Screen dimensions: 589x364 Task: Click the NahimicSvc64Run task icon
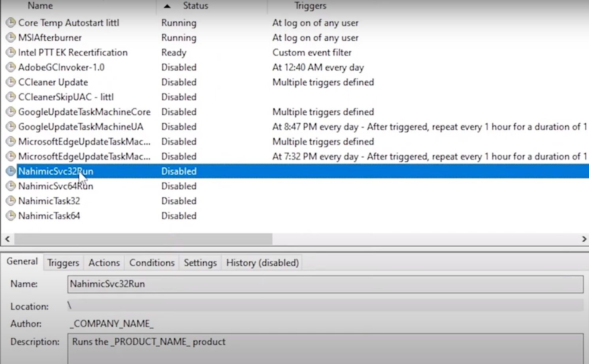coord(11,186)
